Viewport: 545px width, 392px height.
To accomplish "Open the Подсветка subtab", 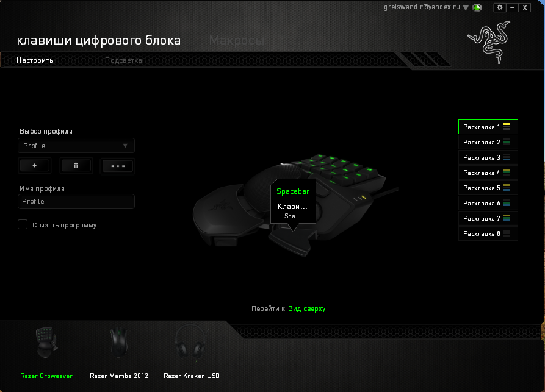I will 123,60.
